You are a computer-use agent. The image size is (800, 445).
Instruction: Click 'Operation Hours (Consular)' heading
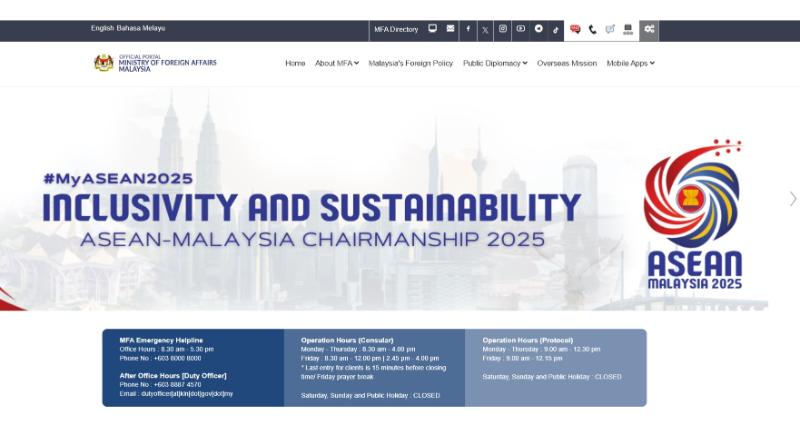pyautogui.click(x=347, y=340)
